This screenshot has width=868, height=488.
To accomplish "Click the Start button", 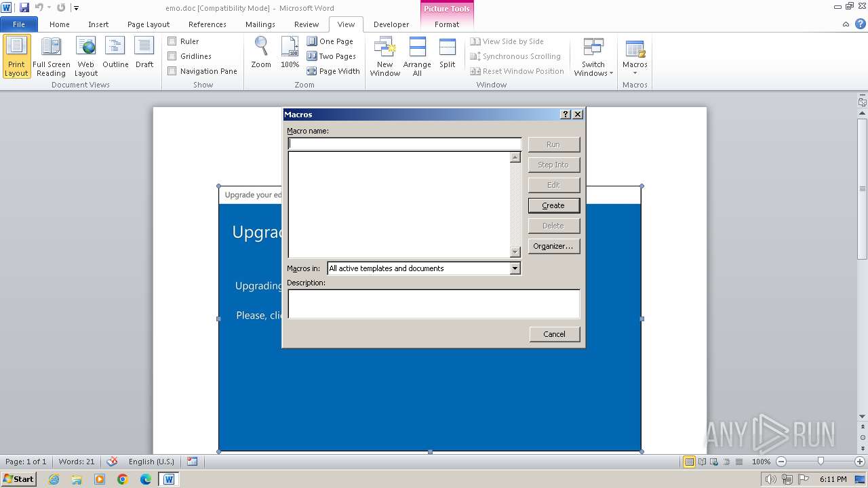I will [19, 479].
